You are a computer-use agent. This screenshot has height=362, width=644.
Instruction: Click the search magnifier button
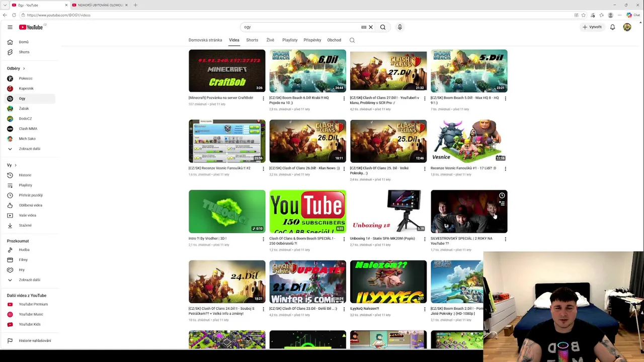click(x=383, y=27)
